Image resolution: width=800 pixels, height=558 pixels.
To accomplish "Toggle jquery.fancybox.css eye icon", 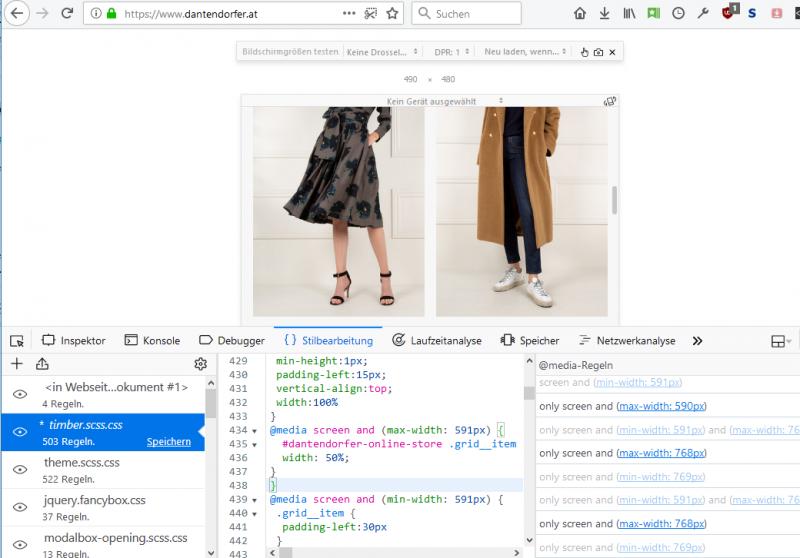I will pyautogui.click(x=19, y=507).
